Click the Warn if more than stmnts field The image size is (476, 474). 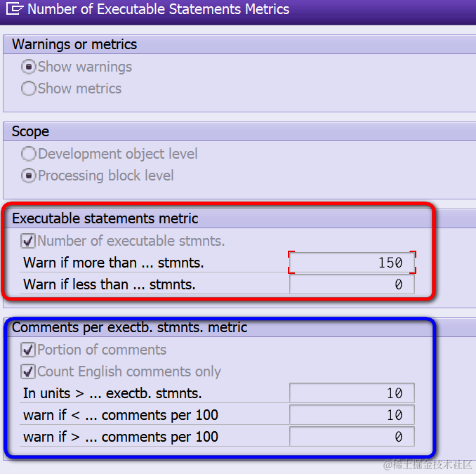(x=352, y=263)
